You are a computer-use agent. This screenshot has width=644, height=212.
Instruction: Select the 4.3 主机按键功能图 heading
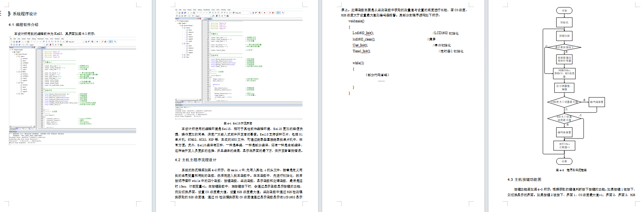click(524, 180)
